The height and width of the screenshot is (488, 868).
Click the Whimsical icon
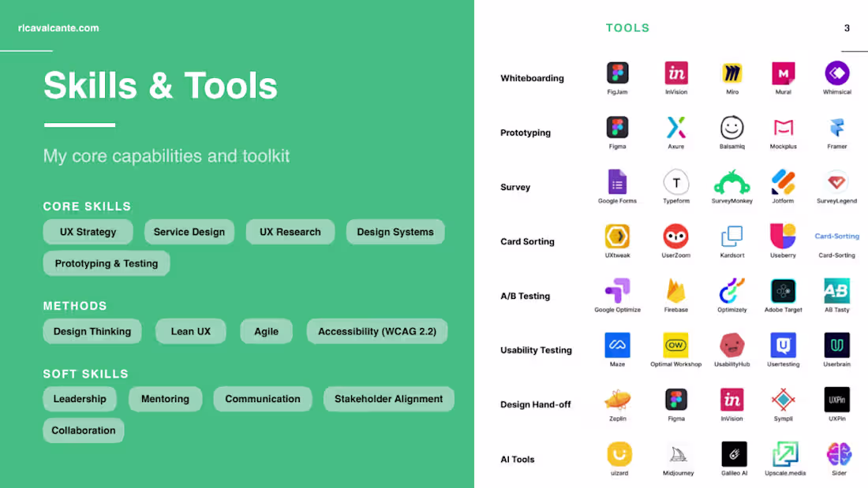837,73
